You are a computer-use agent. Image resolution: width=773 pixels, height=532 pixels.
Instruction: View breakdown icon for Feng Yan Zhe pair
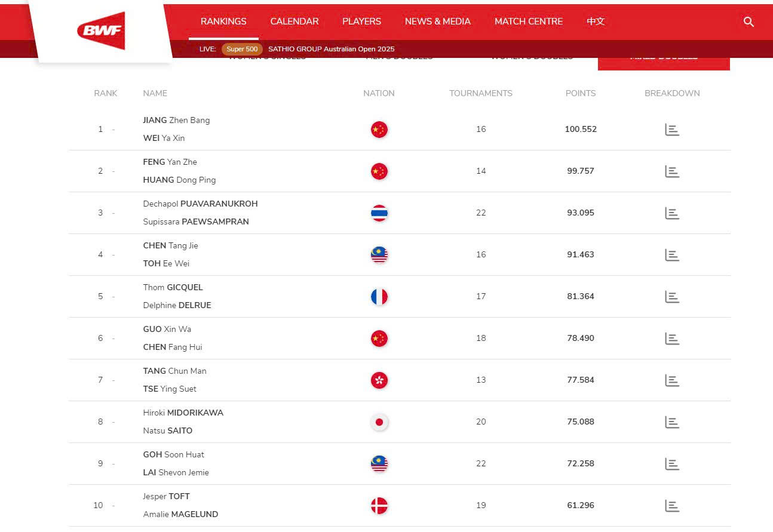(x=672, y=171)
